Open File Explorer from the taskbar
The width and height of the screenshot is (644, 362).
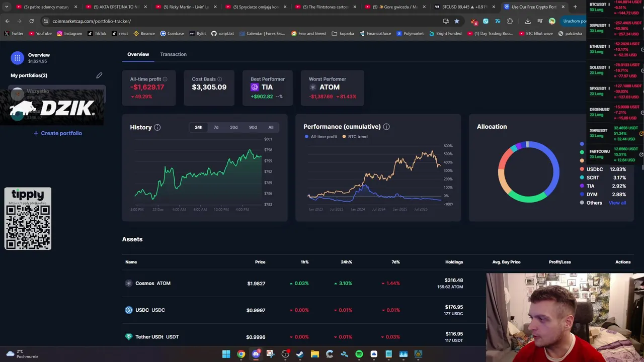click(x=315, y=354)
